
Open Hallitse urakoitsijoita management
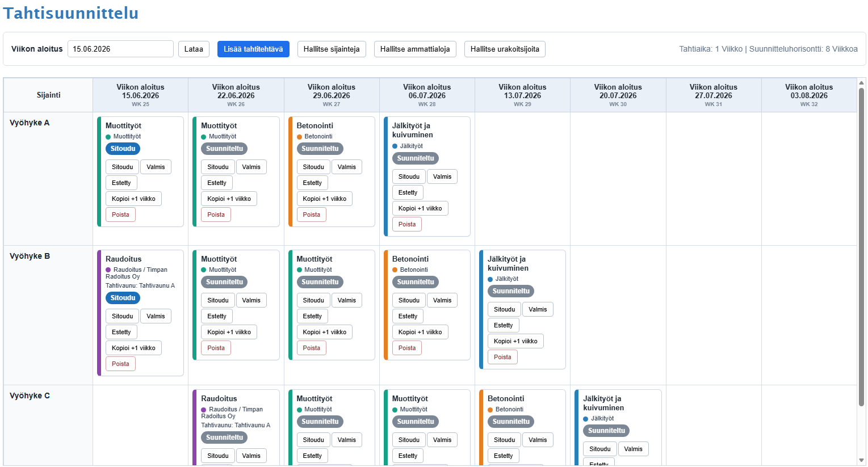pyautogui.click(x=505, y=49)
